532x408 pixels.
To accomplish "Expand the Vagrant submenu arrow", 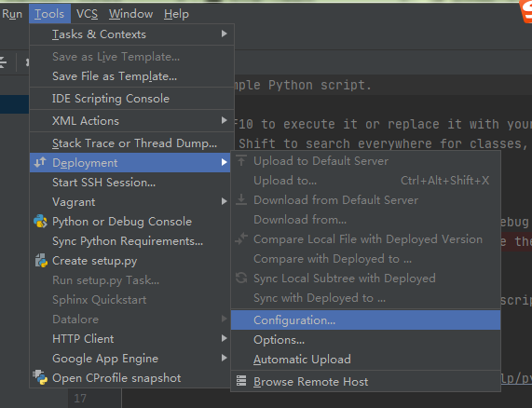I will coord(224,201).
